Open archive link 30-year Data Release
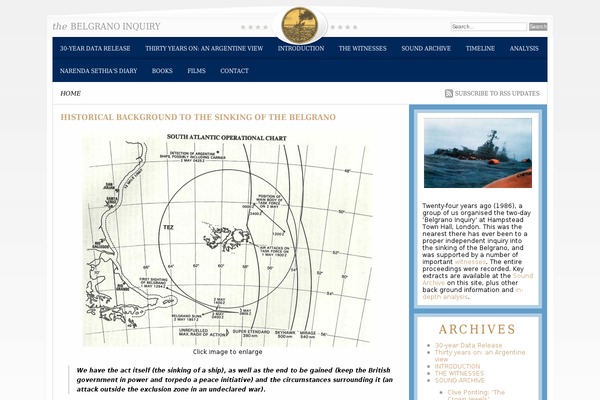600x400 pixels. [x=468, y=345]
